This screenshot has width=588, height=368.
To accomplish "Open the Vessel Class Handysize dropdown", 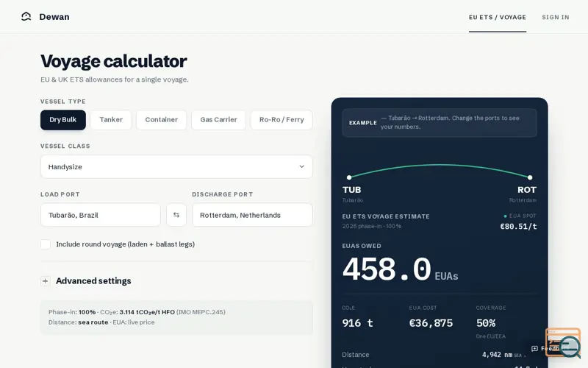I will tap(176, 167).
